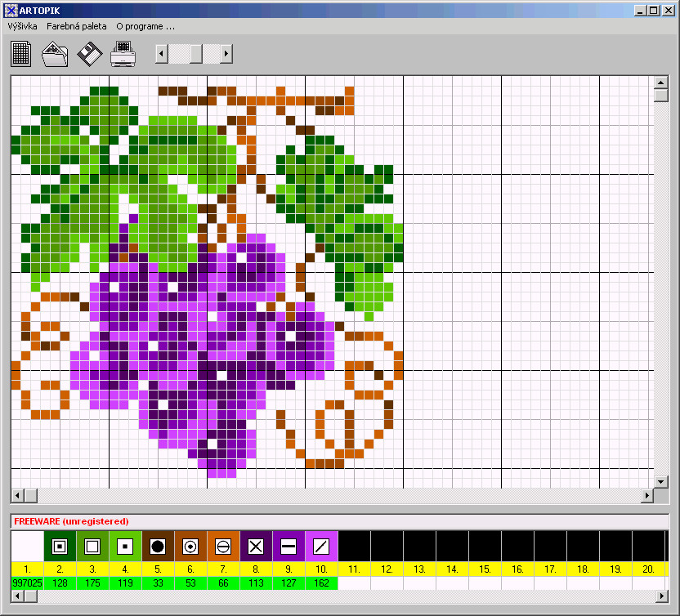Click palette number label 14.
The width and height of the screenshot is (680, 616).
point(452,569)
